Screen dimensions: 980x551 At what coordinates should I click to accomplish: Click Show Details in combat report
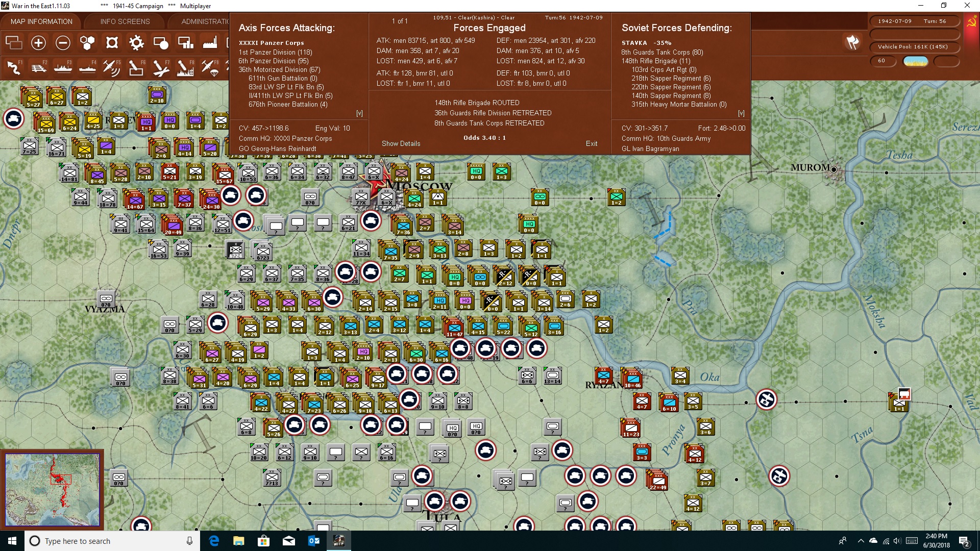401,144
